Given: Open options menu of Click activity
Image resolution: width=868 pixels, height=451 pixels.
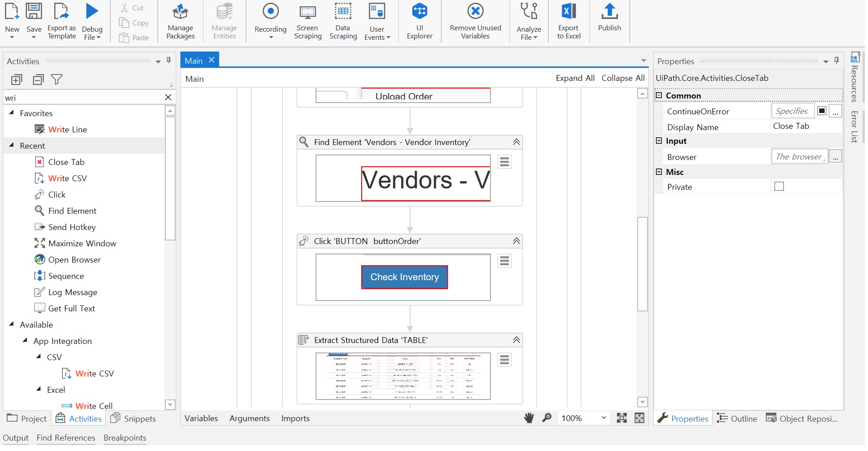Looking at the screenshot, I should pos(505,261).
